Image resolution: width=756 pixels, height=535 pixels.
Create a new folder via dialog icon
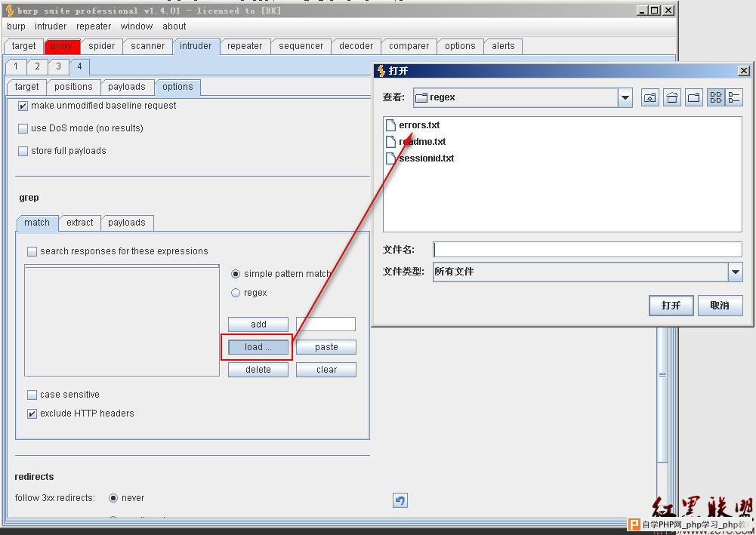pyautogui.click(x=694, y=98)
